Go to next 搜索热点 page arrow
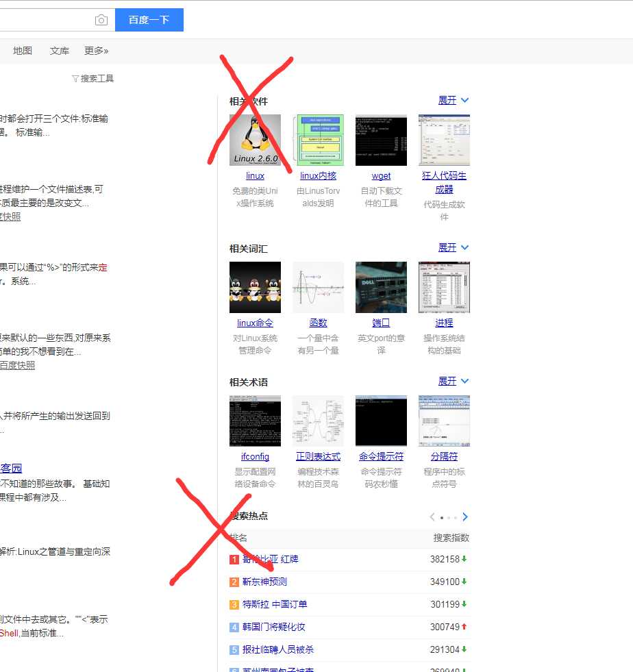Viewport: 633px width, 672px height. [465, 517]
